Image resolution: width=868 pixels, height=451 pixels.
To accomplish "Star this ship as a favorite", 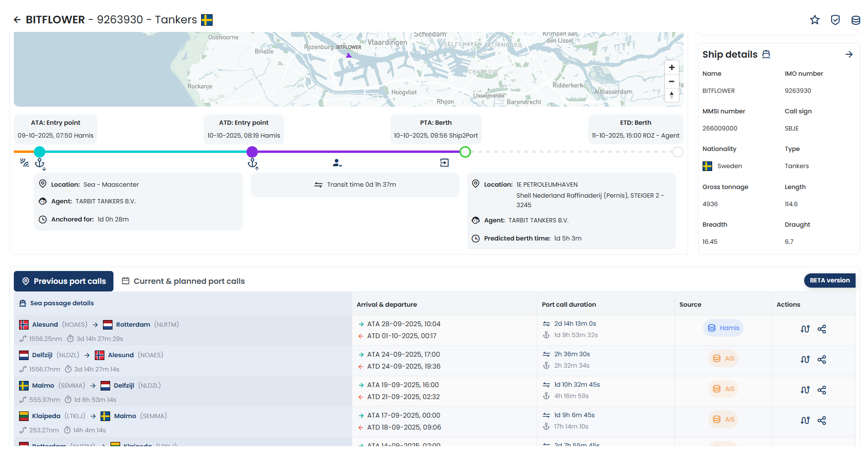I will tap(815, 20).
